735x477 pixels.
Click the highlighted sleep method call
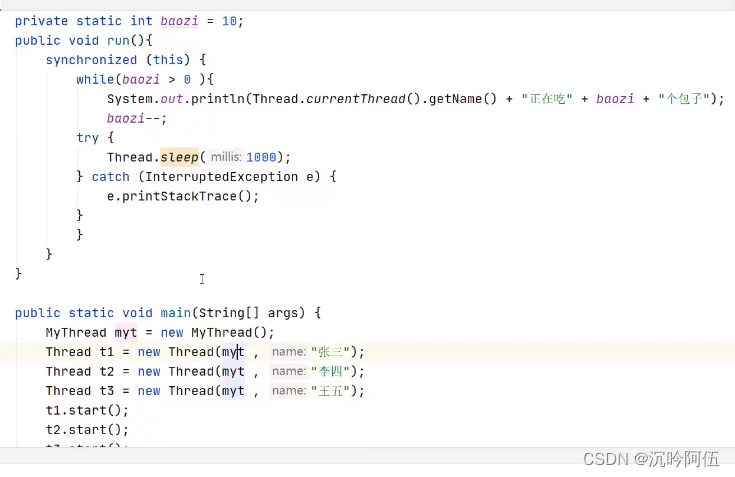point(180,157)
